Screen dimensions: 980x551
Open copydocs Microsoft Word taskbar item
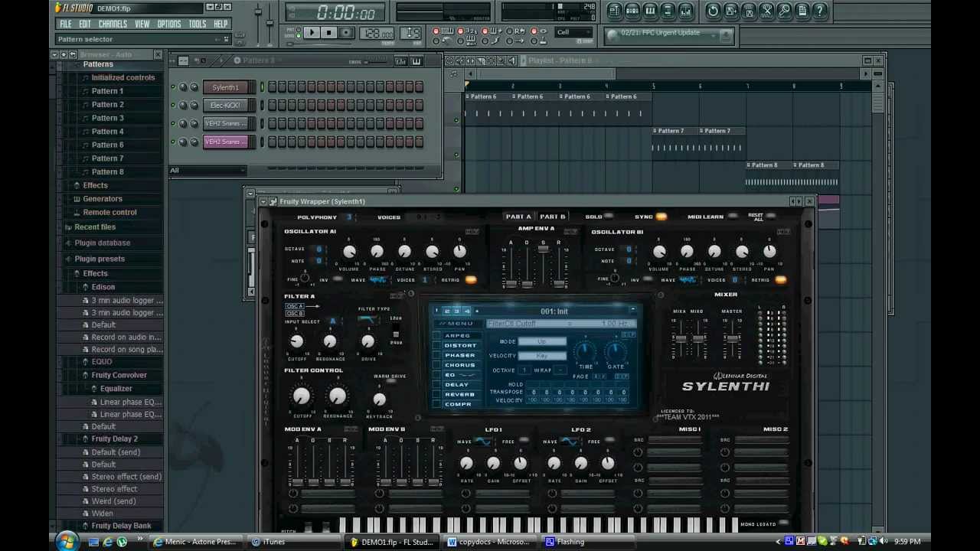pyautogui.click(x=488, y=542)
